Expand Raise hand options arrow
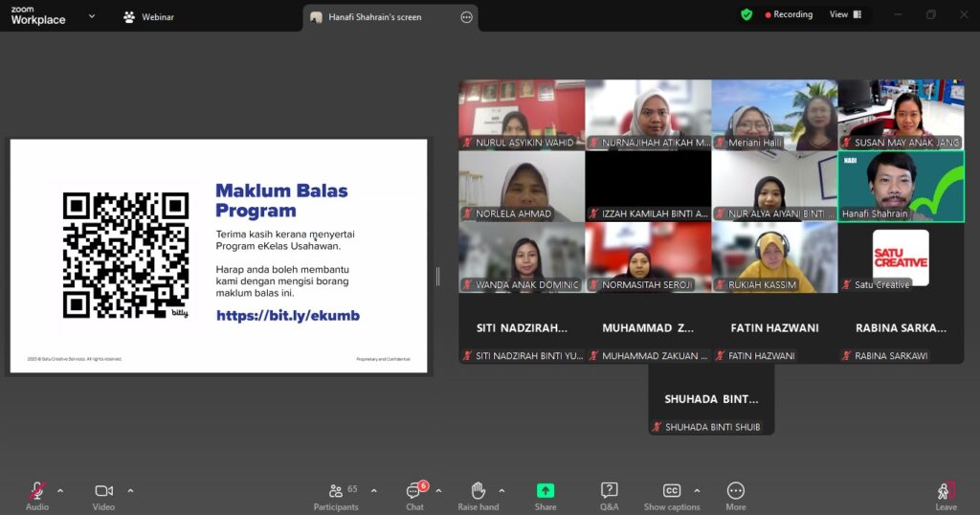 pos(501,491)
